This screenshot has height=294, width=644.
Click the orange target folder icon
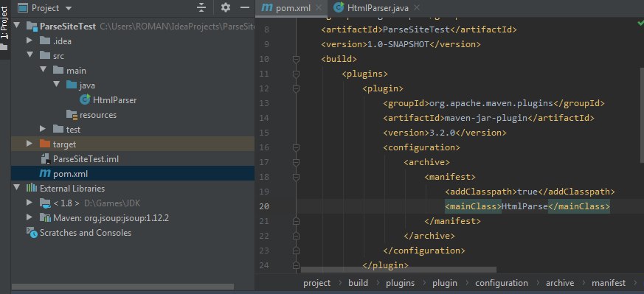point(45,144)
